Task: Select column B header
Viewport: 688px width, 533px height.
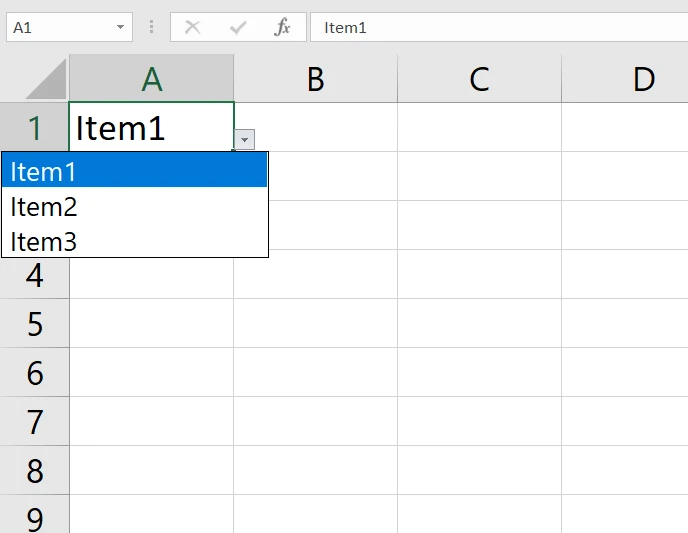Action: pyautogui.click(x=315, y=79)
